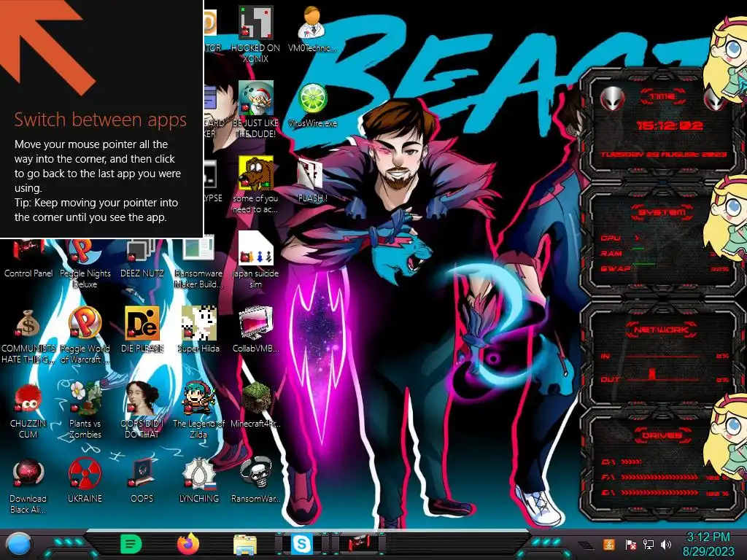Launch Firefox from the taskbar

pyautogui.click(x=187, y=543)
